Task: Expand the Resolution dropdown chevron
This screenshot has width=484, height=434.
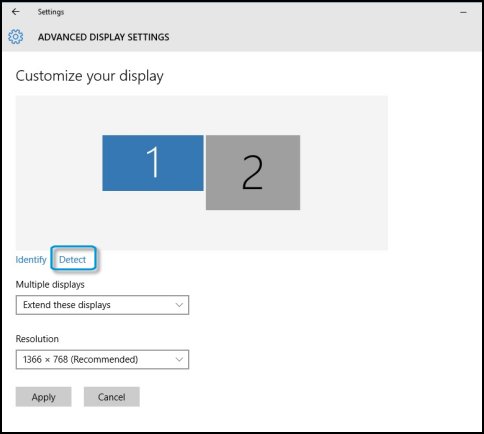Action: [179, 359]
